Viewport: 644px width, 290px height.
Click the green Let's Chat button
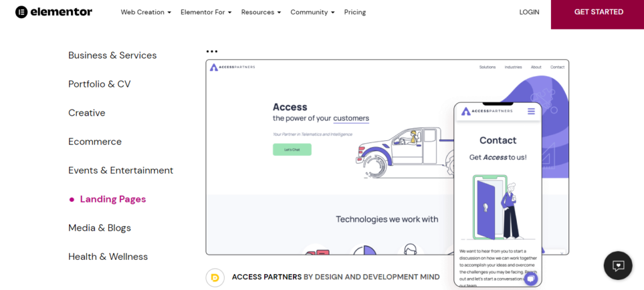[x=292, y=150]
